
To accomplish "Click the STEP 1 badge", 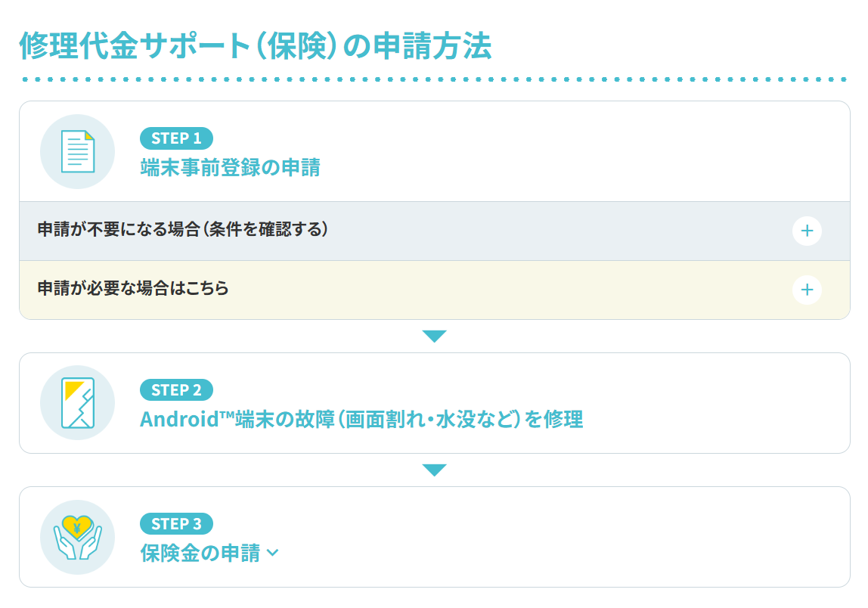I will pos(176,138).
